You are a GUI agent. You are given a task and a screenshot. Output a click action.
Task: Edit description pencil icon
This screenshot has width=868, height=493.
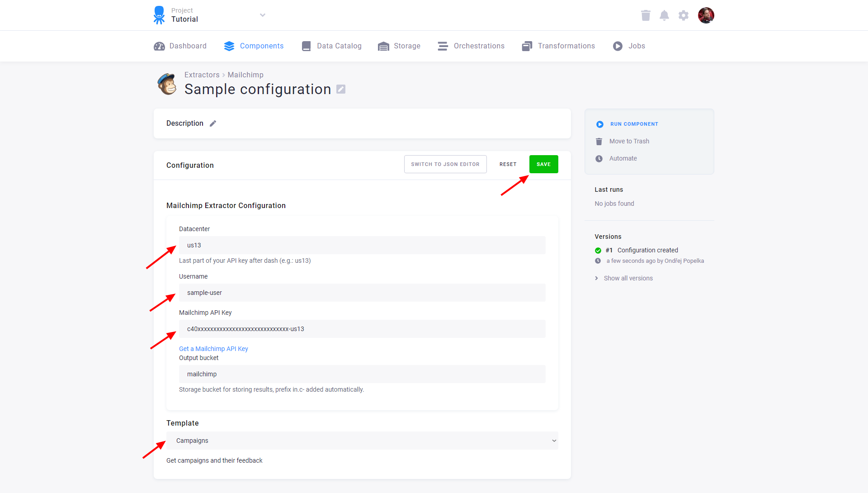click(213, 123)
